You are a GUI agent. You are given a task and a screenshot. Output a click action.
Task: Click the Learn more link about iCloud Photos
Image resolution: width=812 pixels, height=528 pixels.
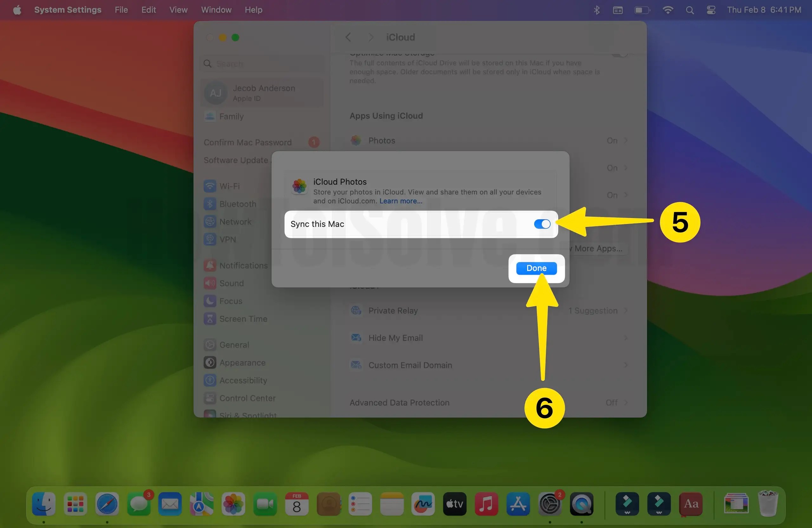coord(400,201)
